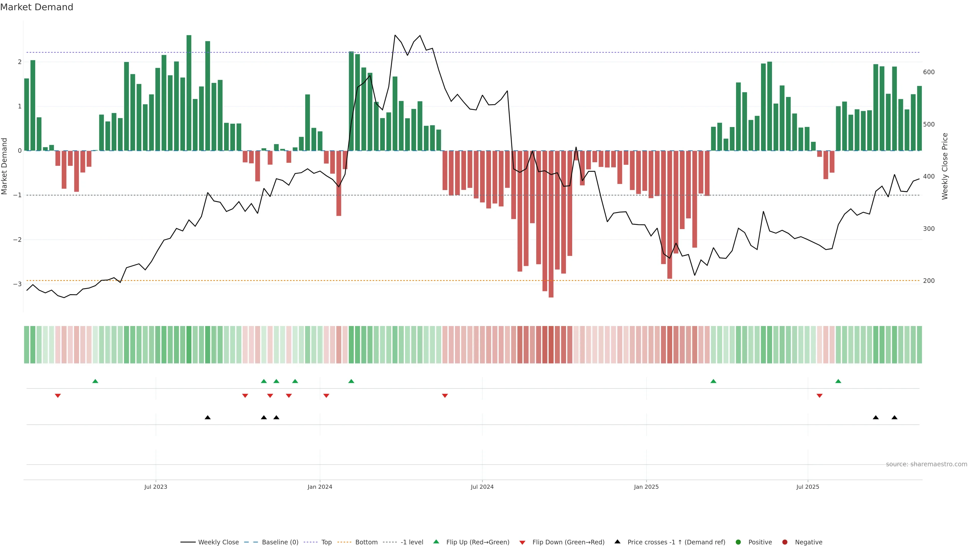Click the Market Demand chart title
The height and width of the screenshot is (551, 980).
coord(37,7)
